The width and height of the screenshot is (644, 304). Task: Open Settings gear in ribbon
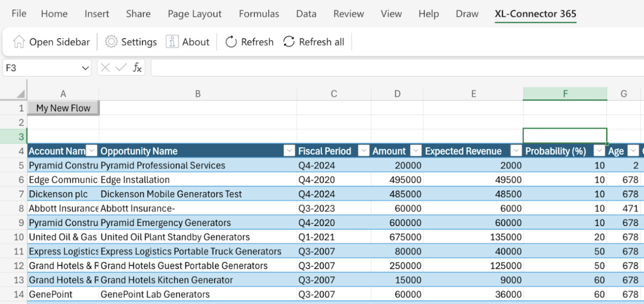click(x=111, y=42)
